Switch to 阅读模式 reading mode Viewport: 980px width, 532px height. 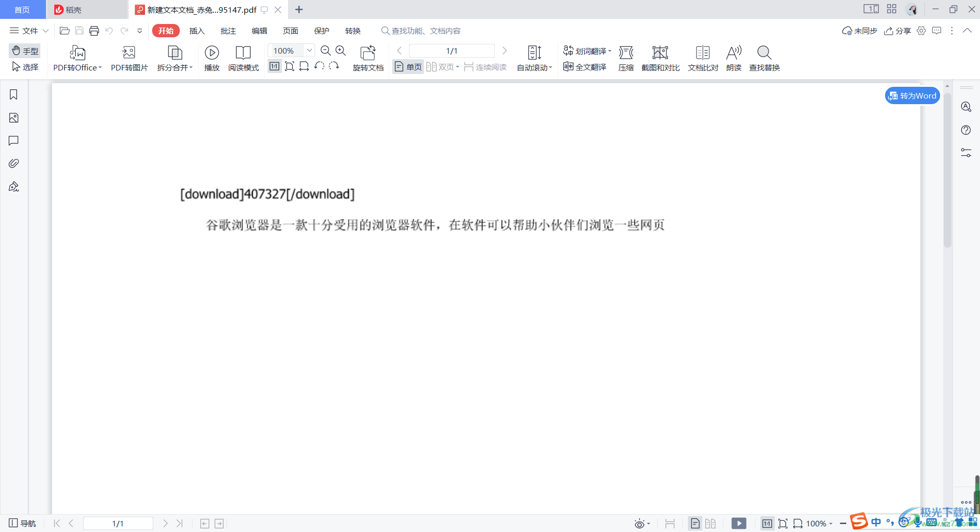[244, 58]
